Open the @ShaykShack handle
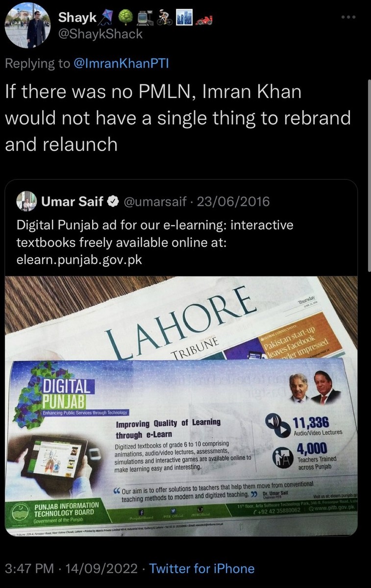The width and height of the screenshot is (371, 588). click(x=100, y=34)
